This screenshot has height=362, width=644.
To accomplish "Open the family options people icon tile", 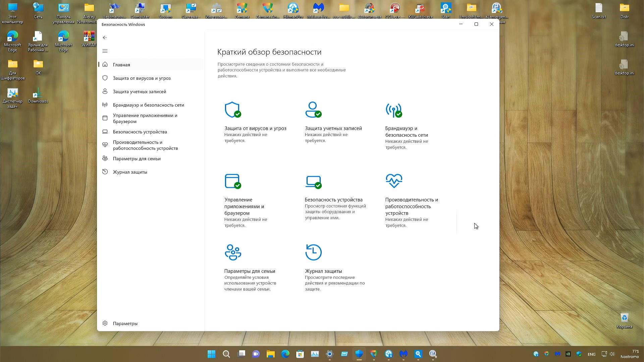I will pyautogui.click(x=233, y=252).
